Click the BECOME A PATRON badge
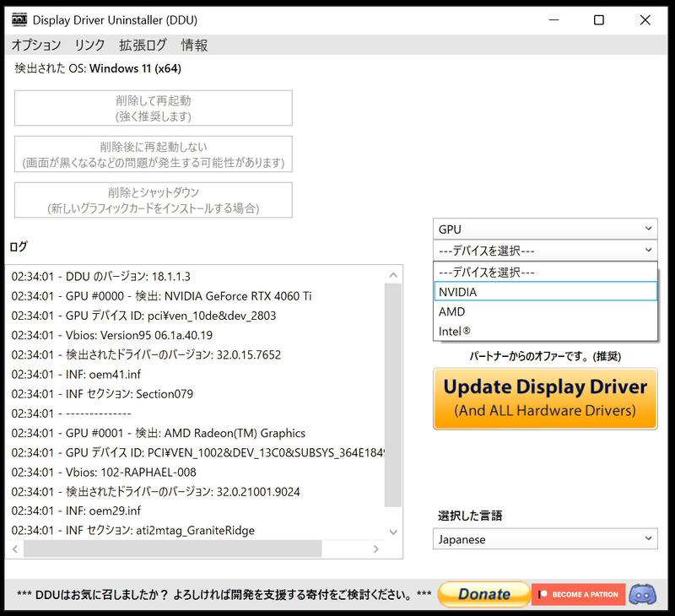Screen dimensions: 675x616 coord(579,594)
